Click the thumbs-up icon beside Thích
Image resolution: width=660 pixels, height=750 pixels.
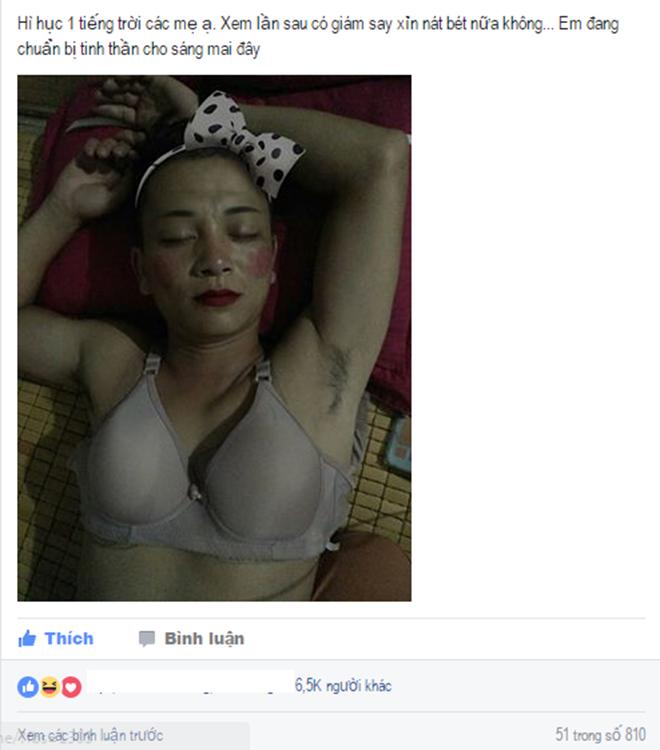(x=27, y=639)
